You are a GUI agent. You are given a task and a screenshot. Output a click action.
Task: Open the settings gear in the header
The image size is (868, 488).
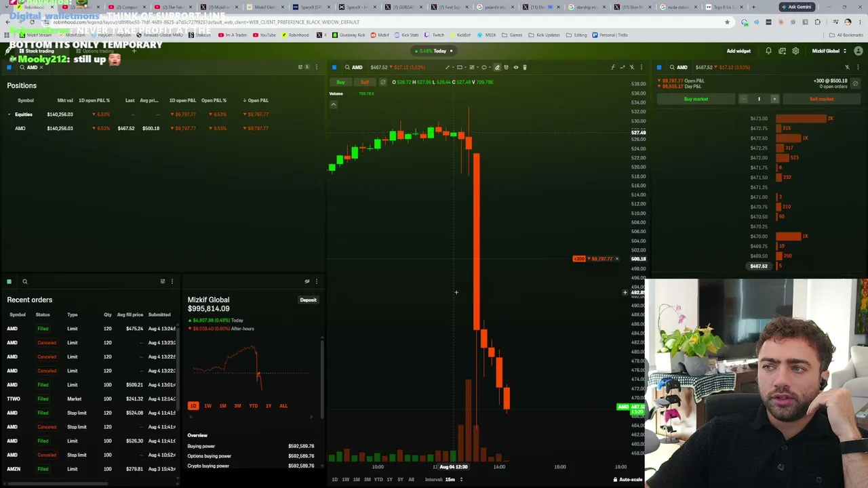[795, 51]
